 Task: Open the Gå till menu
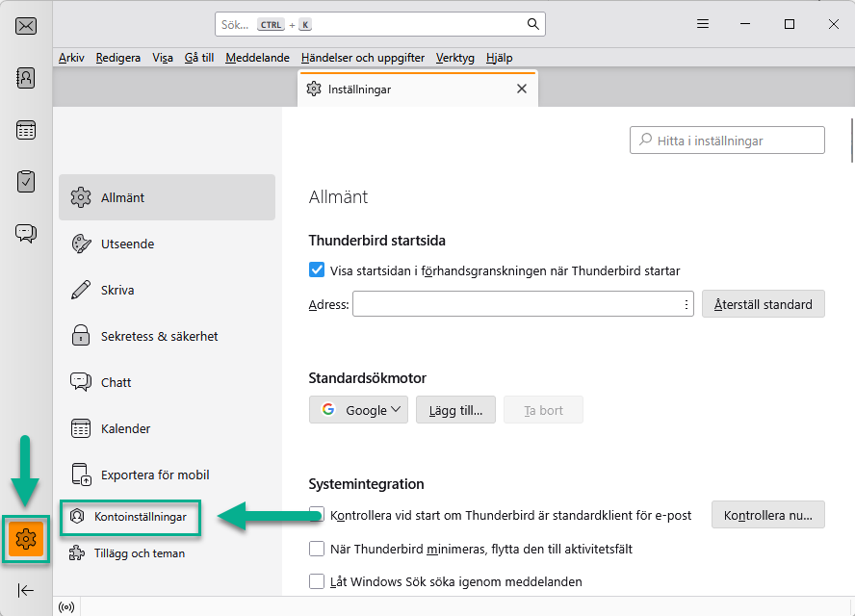click(199, 57)
